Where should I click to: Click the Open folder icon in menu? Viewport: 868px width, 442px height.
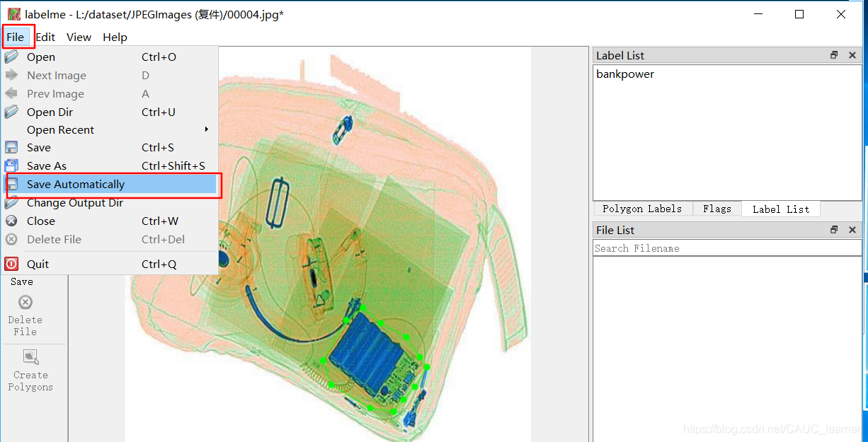pos(11,57)
